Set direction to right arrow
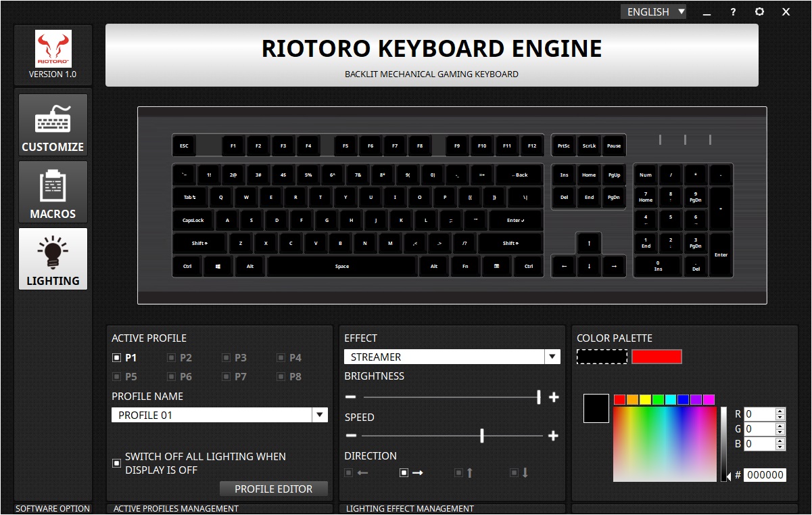This screenshot has width=812, height=515. pyautogui.click(x=404, y=472)
